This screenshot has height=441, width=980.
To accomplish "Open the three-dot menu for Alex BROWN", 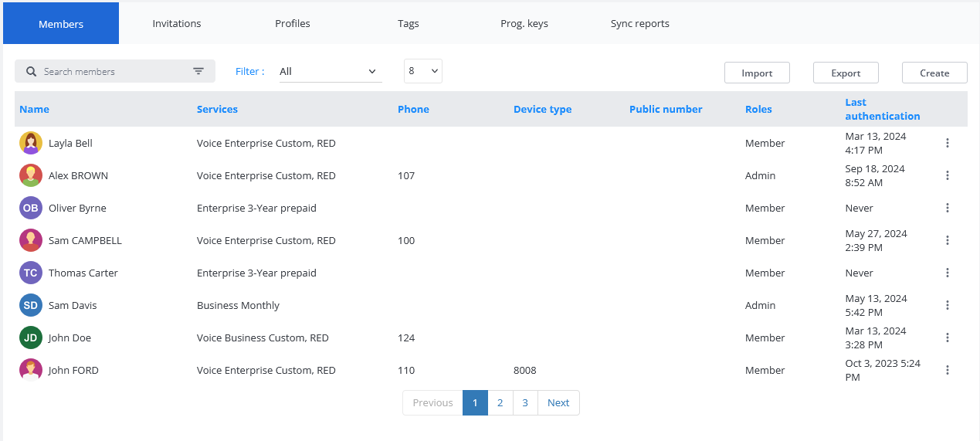I will pos(948,175).
